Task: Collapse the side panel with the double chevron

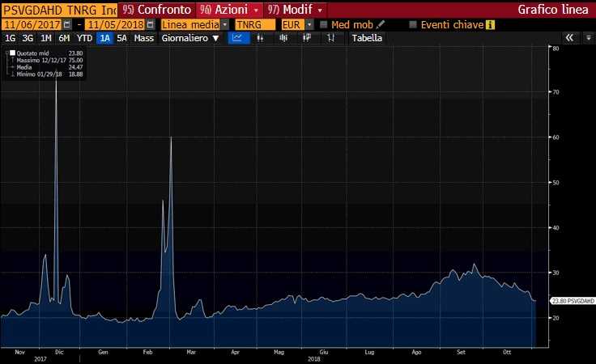Action: pyautogui.click(x=569, y=38)
